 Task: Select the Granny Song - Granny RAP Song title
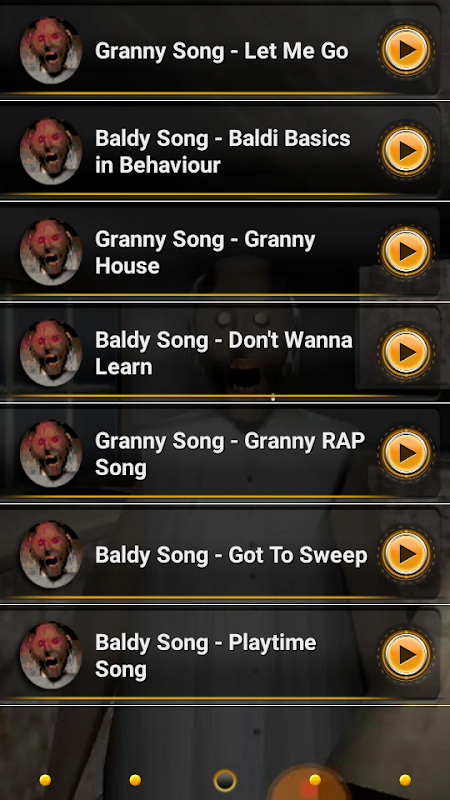click(230, 454)
